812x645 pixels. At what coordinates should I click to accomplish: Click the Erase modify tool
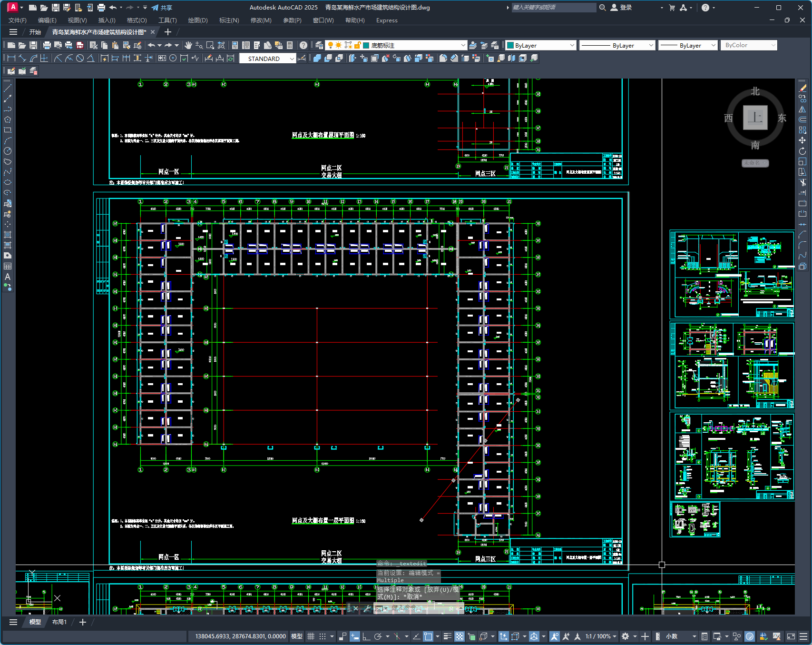click(x=802, y=88)
